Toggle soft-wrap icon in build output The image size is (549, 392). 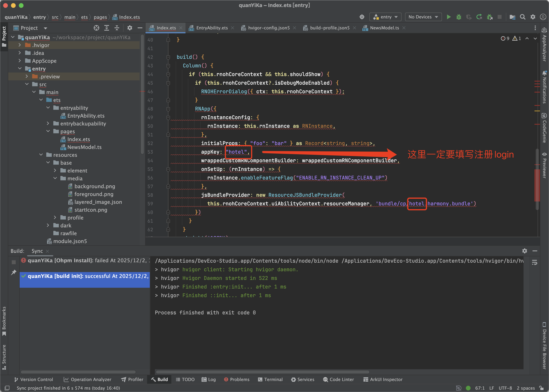[534, 262]
